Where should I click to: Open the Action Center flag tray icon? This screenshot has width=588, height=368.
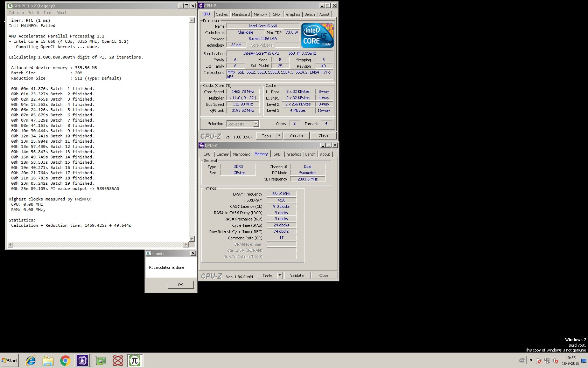pyautogui.click(x=539, y=361)
